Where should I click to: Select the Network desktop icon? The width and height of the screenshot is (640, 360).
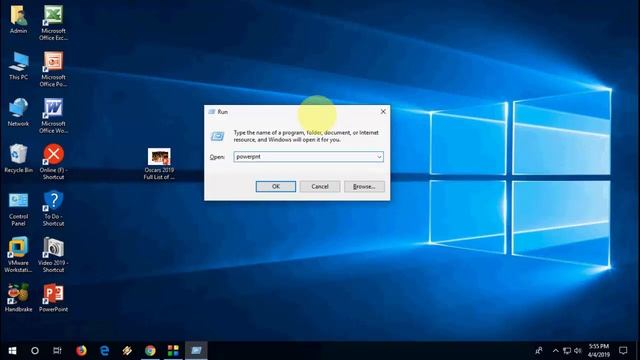pyautogui.click(x=18, y=112)
